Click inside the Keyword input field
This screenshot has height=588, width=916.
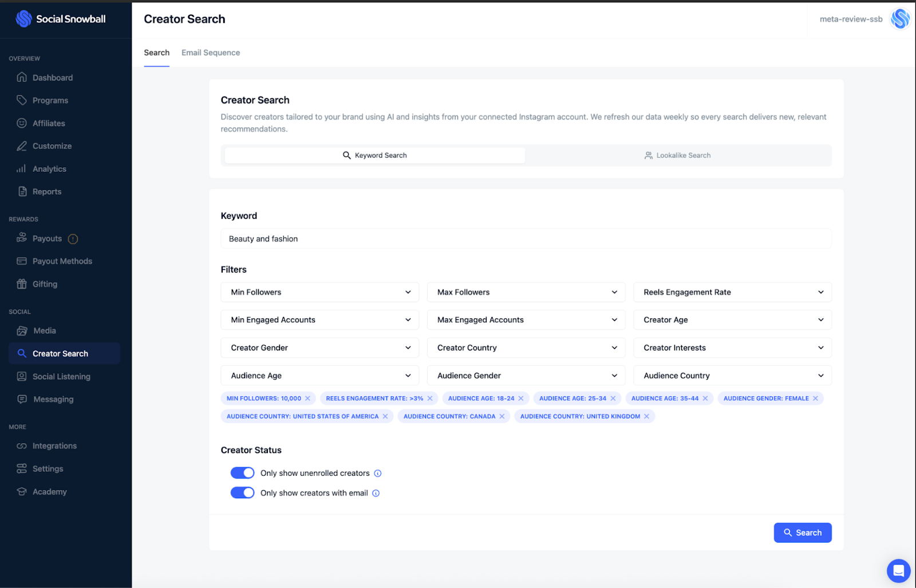[x=526, y=238]
